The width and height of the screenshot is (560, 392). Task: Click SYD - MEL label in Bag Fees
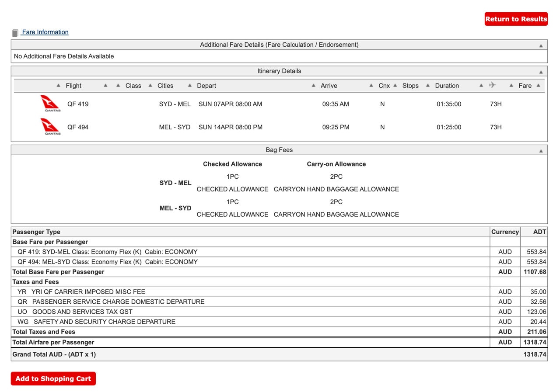(x=175, y=183)
